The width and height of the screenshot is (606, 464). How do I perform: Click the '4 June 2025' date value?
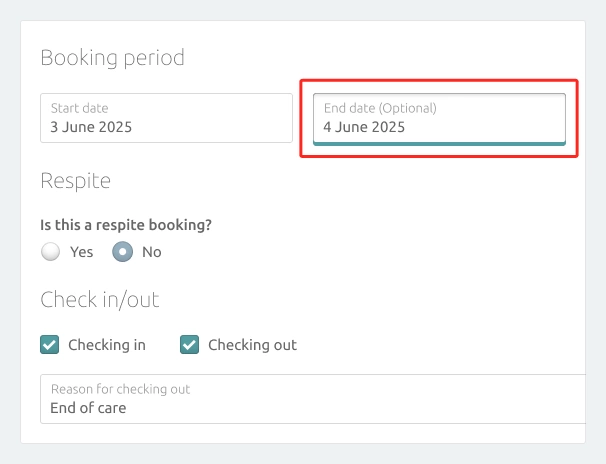coord(364,127)
